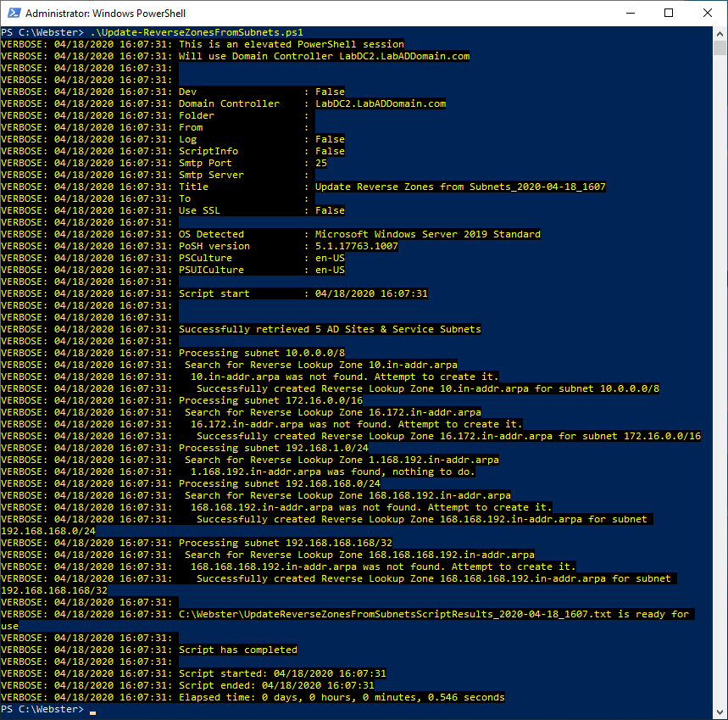728x720 pixels.
Task: Click the 'Microsoft Windows Server 2019 Standard' value
Action: (x=427, y=234)
